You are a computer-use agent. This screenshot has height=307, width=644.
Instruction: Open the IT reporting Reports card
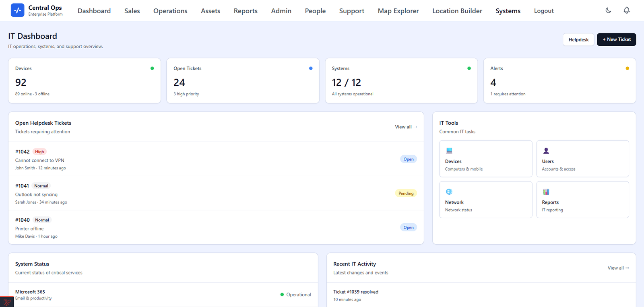pos(582,200)
